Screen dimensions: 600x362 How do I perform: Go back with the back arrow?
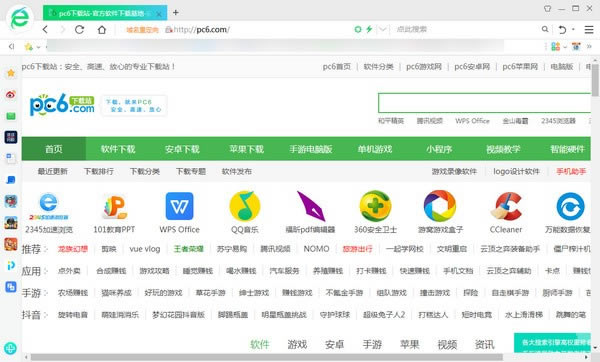pos(45,29)
